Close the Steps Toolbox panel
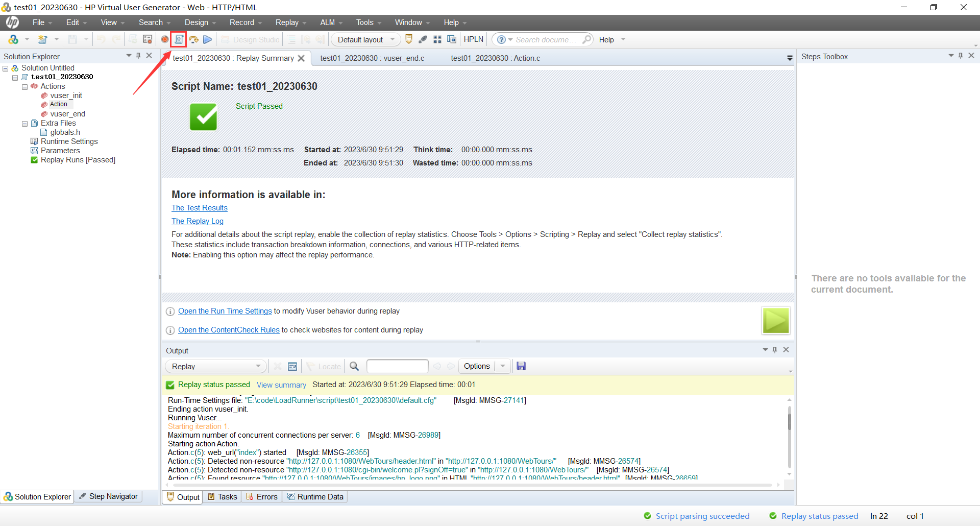This screenshot has height=526, width=980. (x=971, y=56)
